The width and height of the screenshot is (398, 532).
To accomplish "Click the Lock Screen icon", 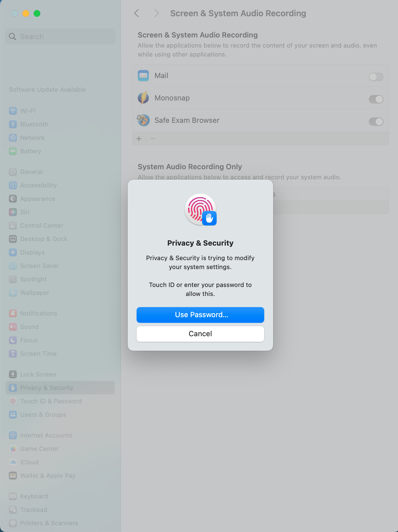I will pyautogui.click(x=13, y=374).
